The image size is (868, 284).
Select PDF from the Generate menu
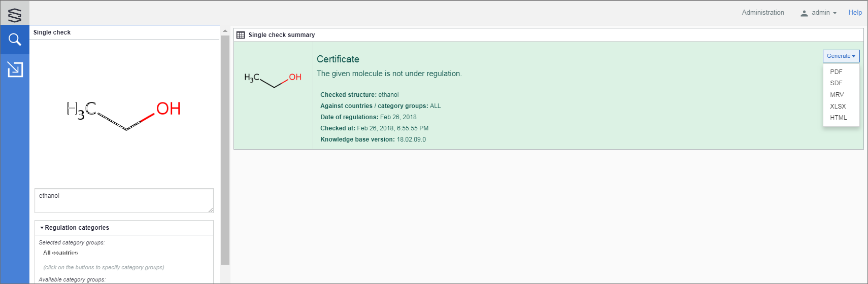[836, 72]
